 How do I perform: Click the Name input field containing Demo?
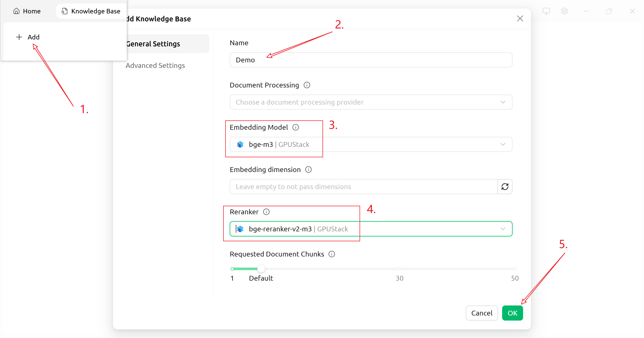click(371, 60)
